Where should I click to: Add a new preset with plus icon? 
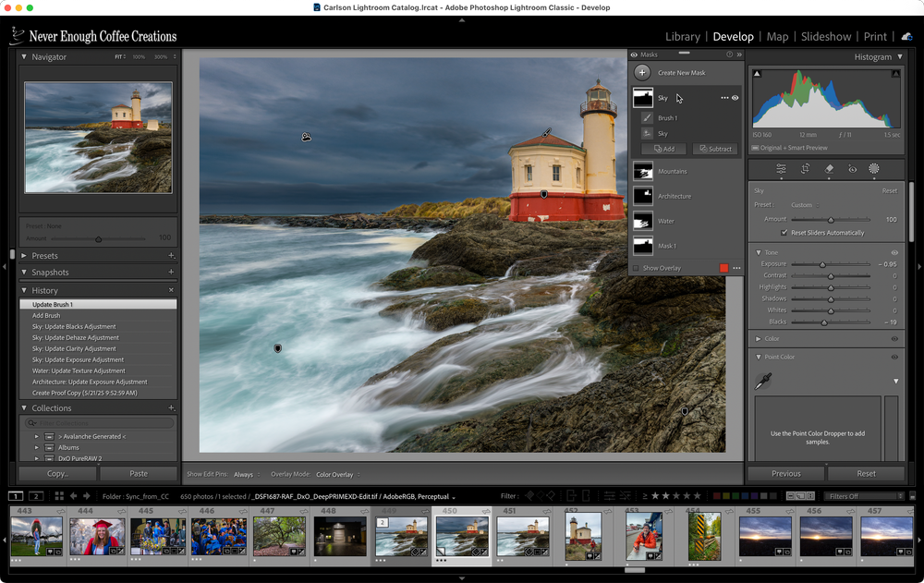[x=171, y=256]
